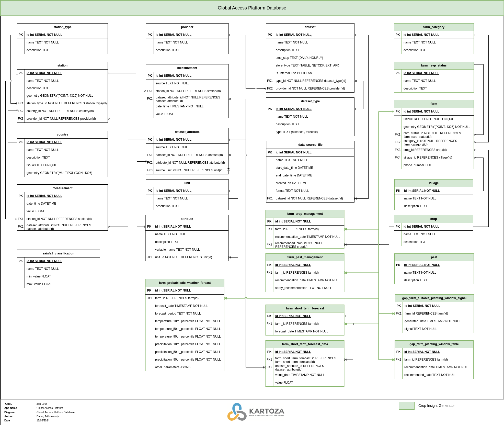Image resolution: width=504 pixels, height=425 pixels.
Task: Click the farm_probabilistic_weather_forcast header
Action: (185, 283)
